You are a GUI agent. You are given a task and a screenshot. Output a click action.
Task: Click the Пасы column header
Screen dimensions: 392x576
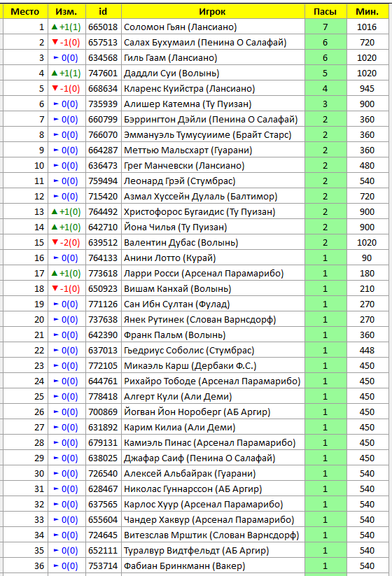coord(325,12)
